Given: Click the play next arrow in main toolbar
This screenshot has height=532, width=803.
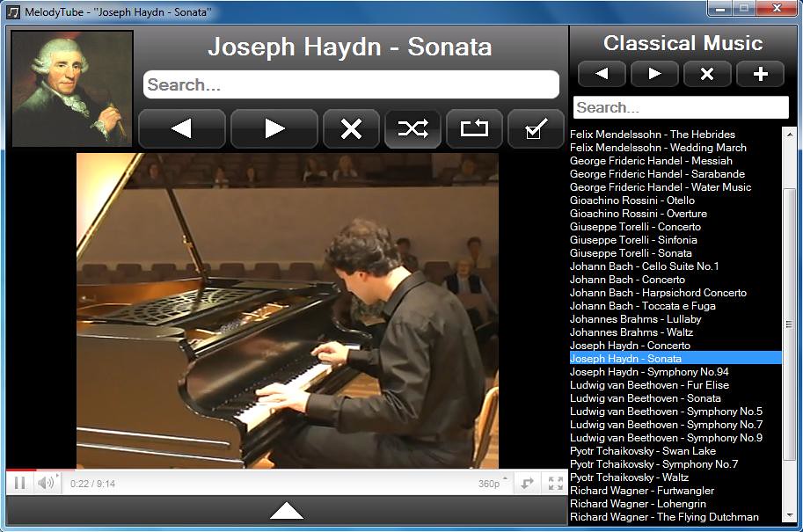Looking at the screenshot, I should 274,128.
